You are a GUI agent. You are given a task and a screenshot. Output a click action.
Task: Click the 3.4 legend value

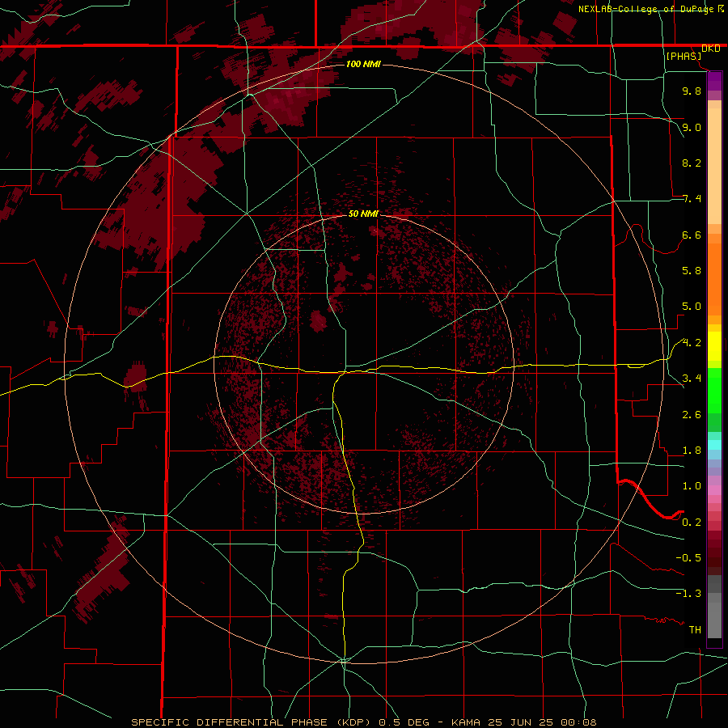pos(692,379)
